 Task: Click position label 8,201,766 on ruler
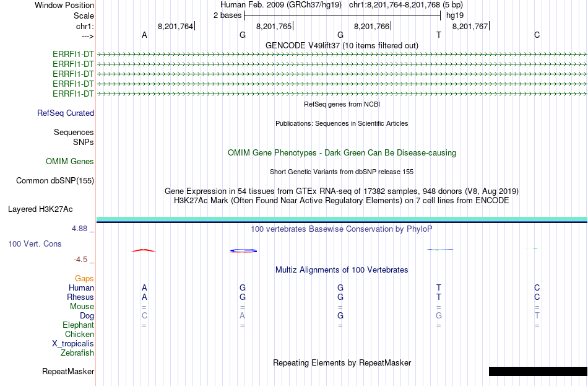371,26
